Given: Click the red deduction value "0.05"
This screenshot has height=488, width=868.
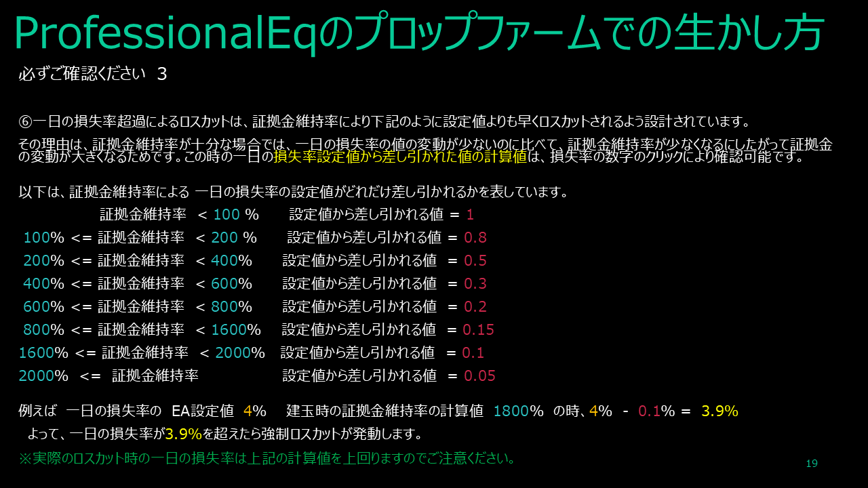Looking at the screenshot, I should pos(479,375).
